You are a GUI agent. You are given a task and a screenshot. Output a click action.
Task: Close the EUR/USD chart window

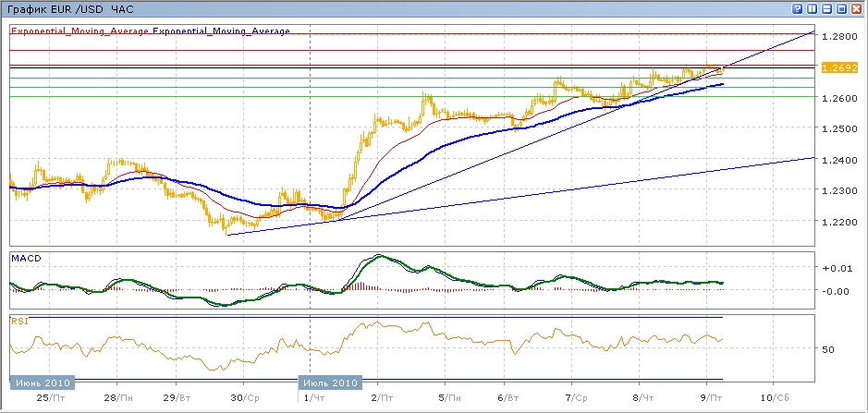[x=857, y=9]
